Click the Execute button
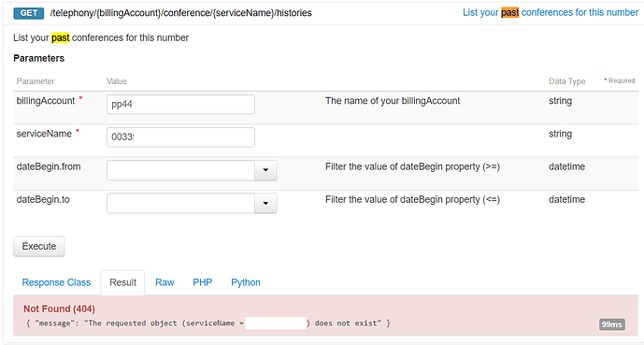 point(39,247)
